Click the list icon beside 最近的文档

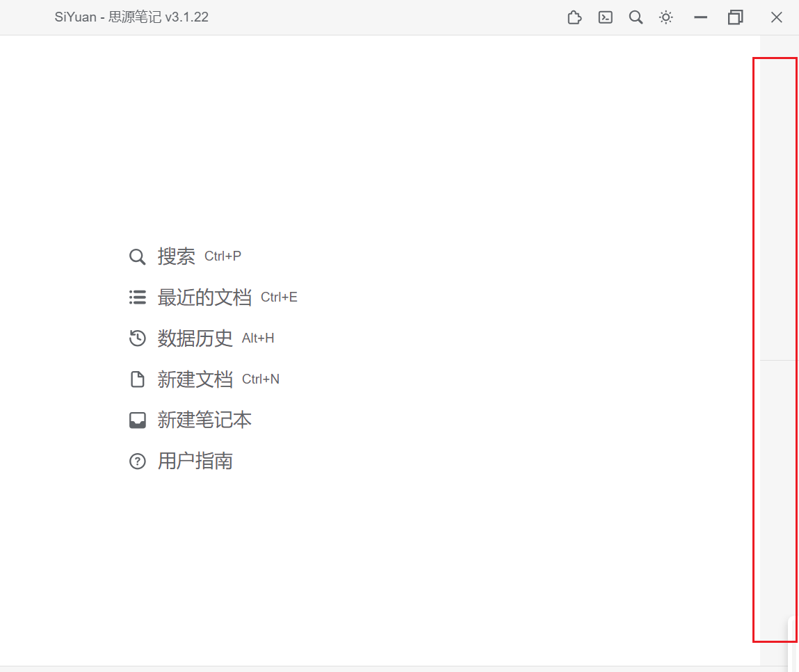point(137,297)
